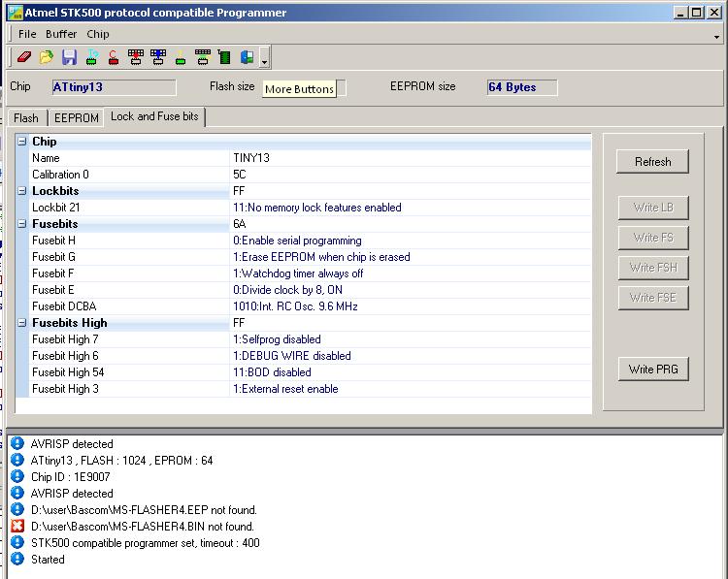The image size is (728, 579).
Task: Click the red eraser (erase chip) icon
Action: [23, 57]
